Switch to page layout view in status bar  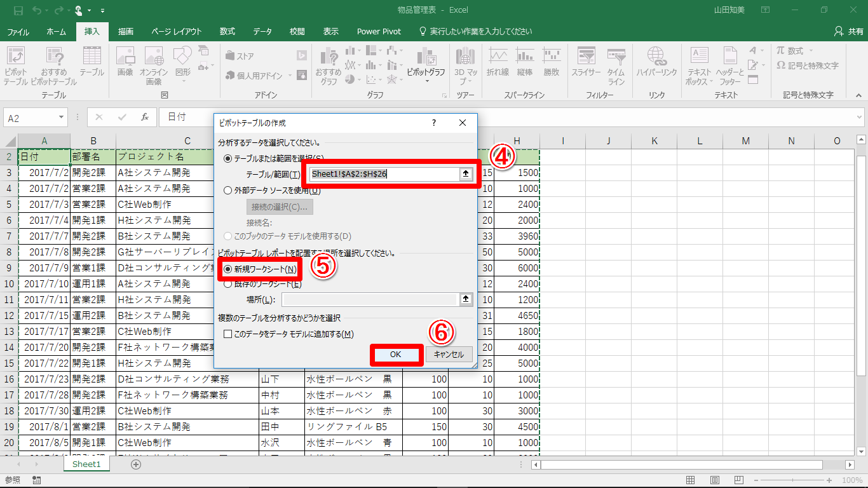715,480
